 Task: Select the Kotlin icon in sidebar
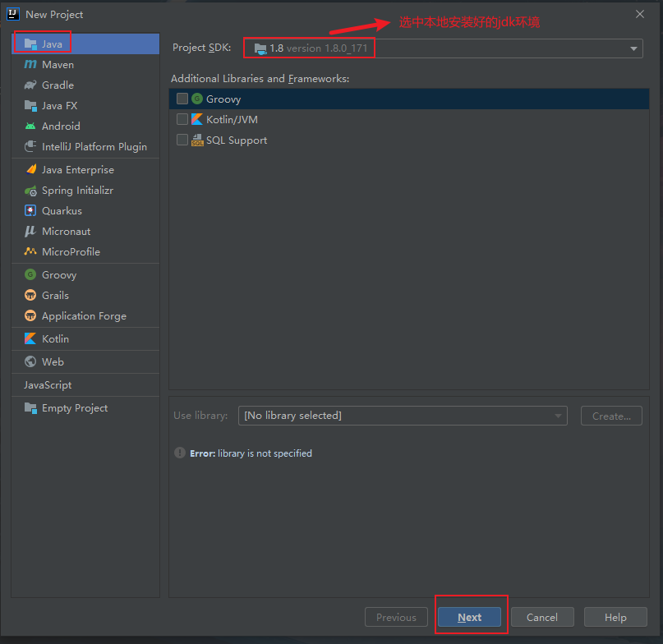30,339
